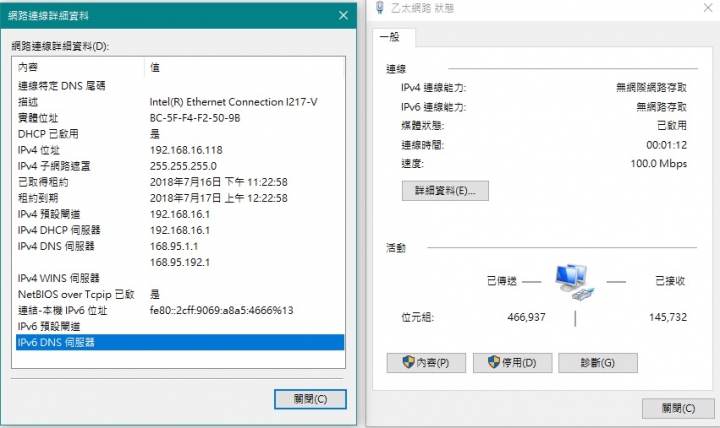
Task: Click the sent bytes value 466,937
Action: (526, 317)
